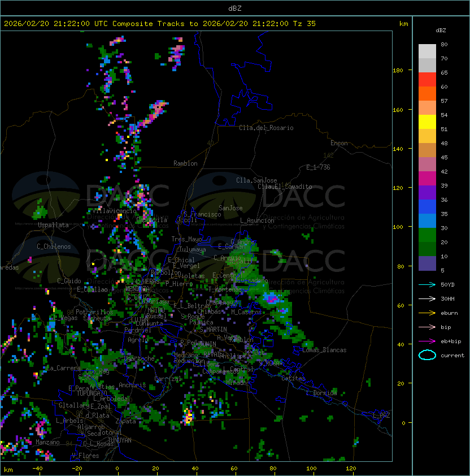Viewport: 470px width, 476px height.
Task: Click the magenta eb+bip arrow legend icon
Action: click(427, 341)
